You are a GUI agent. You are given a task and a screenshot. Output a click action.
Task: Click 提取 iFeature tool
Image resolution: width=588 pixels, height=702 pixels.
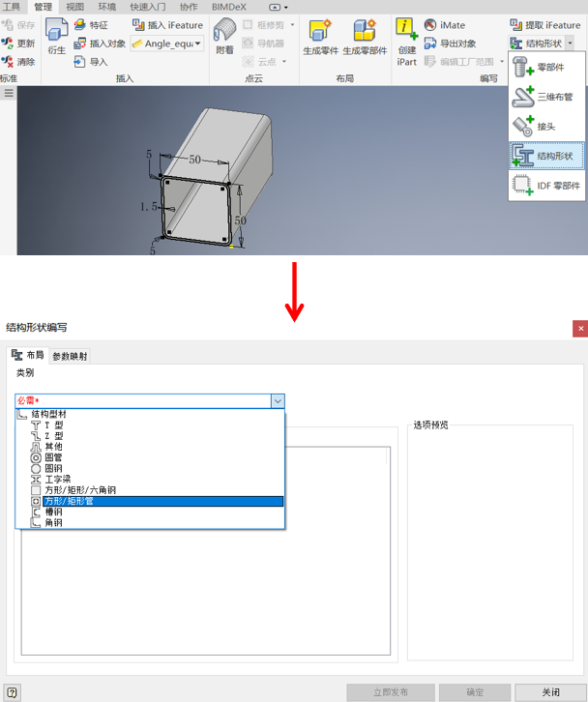coord(545,25)
